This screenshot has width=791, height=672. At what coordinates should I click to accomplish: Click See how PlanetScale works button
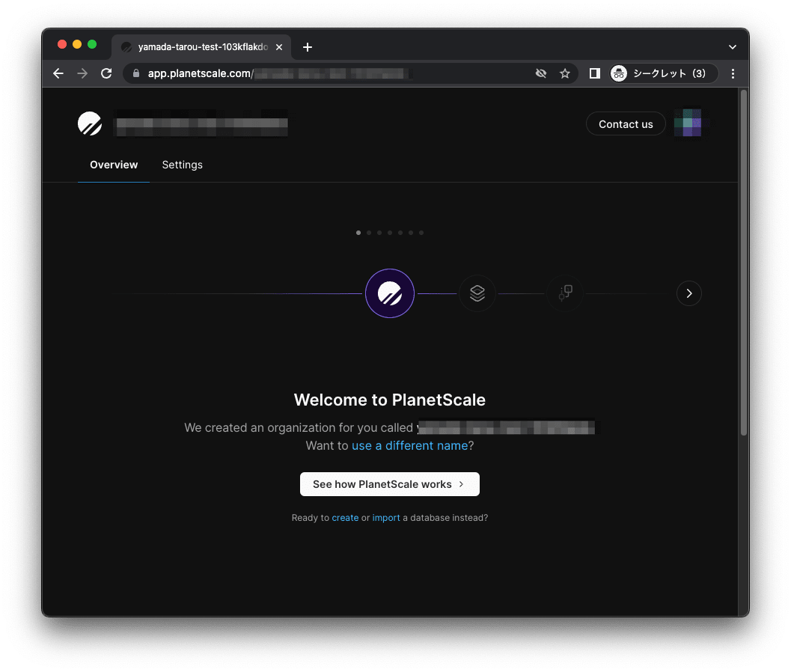coord(390,484)
